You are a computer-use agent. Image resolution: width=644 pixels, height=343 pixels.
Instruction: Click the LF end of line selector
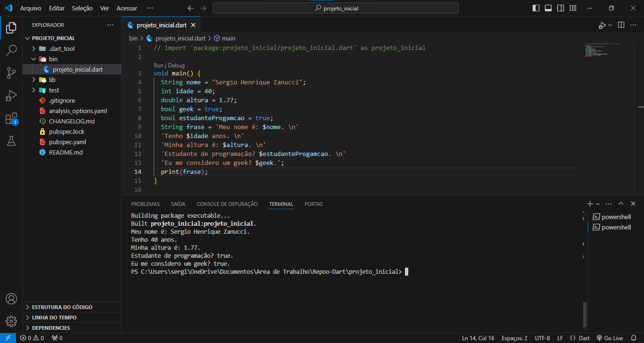pyautogui.click(x=560, y=338)
